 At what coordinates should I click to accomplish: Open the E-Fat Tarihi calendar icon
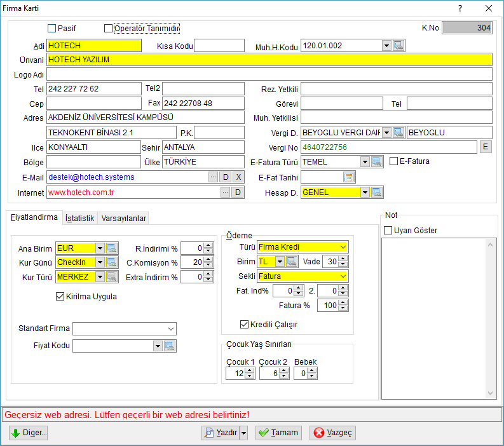[x=349, y=177]
